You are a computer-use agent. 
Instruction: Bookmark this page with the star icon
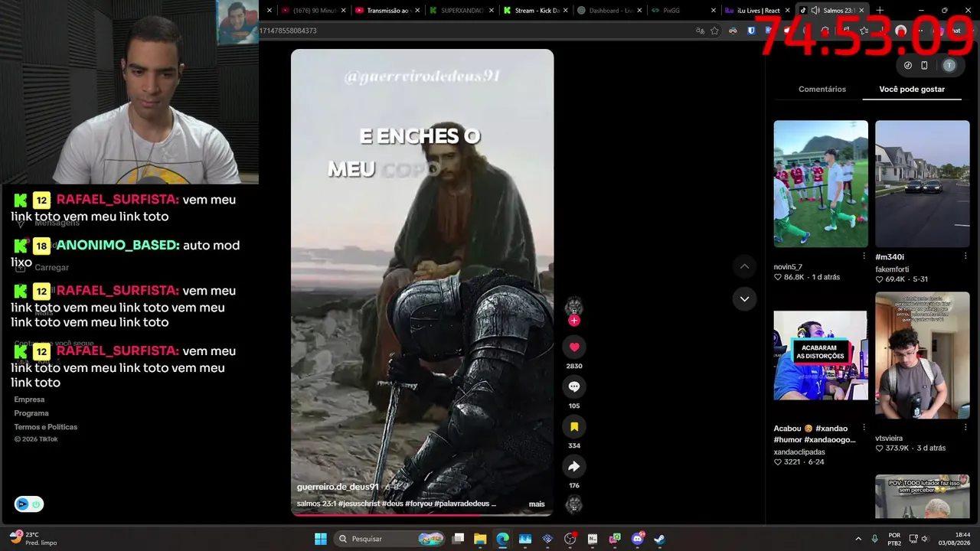tap(714, 31)
